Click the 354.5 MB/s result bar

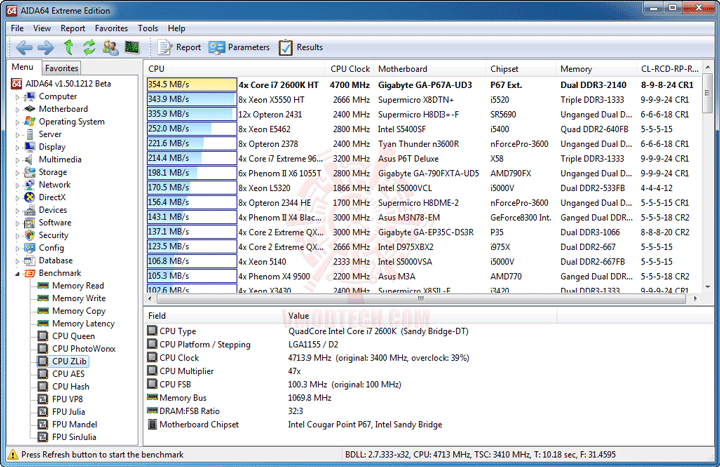coord(190,85)
